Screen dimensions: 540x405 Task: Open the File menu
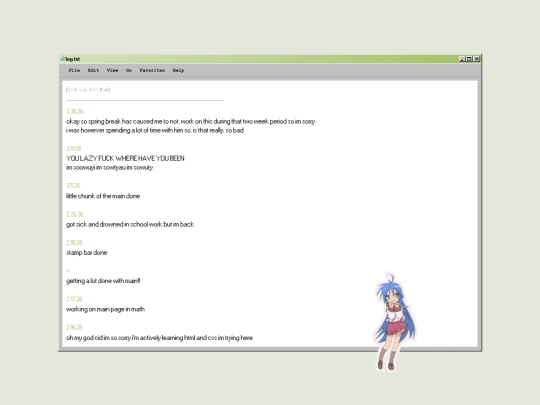click(x=74, y=70)
